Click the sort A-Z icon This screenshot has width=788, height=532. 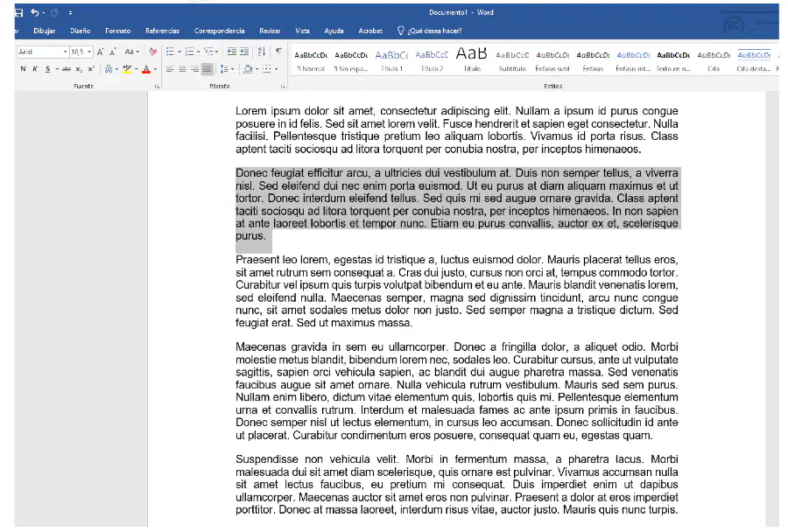tap(261, 52)
